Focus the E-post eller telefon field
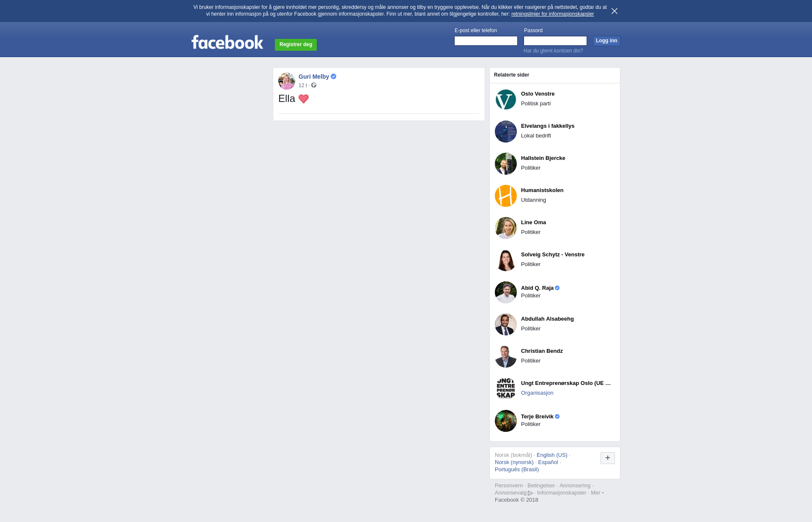812x522 pixels. (486, 41)
